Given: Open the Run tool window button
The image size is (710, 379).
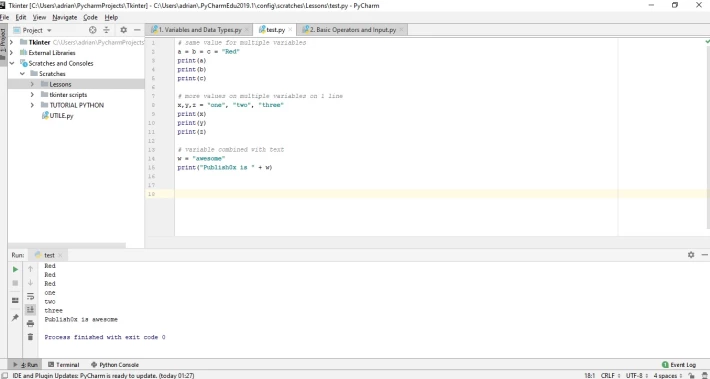Looking at the screenshot, I should [26, 365].
